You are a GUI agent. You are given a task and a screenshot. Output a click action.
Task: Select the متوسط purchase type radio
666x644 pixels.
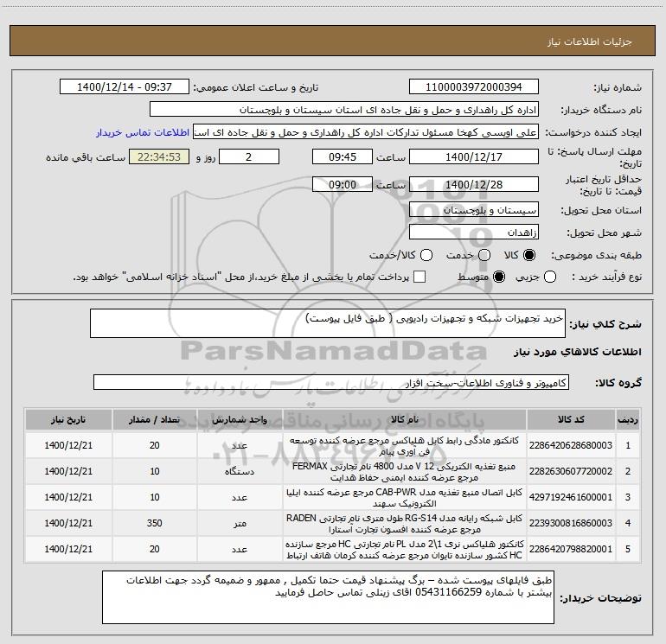tap(499, 277)
